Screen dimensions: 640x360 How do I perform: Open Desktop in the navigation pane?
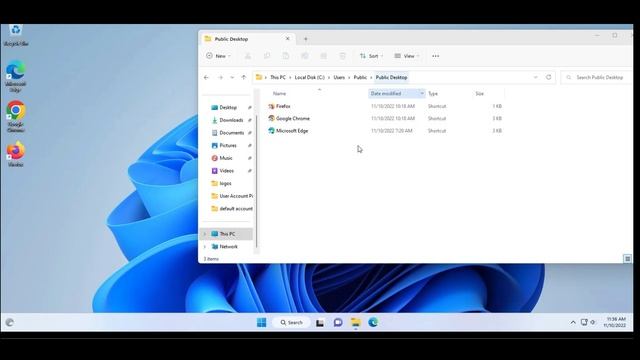click(x=228, y=107)
